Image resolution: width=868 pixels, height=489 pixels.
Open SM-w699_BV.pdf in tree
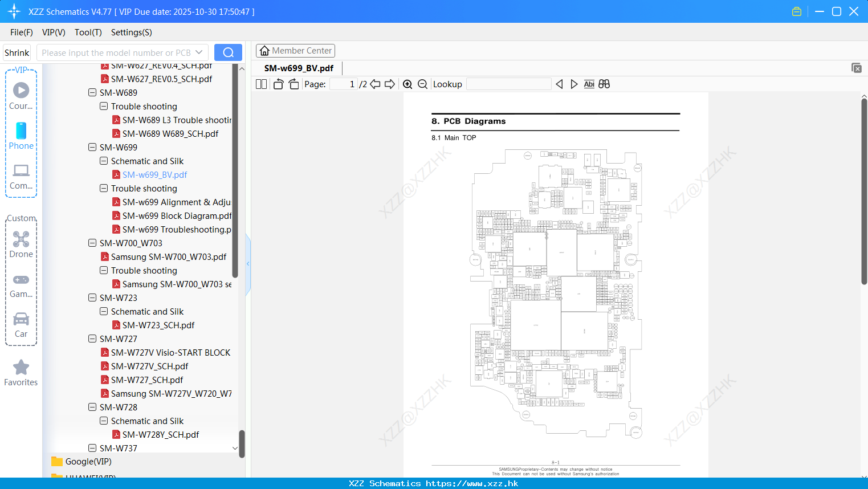point(154,174)
